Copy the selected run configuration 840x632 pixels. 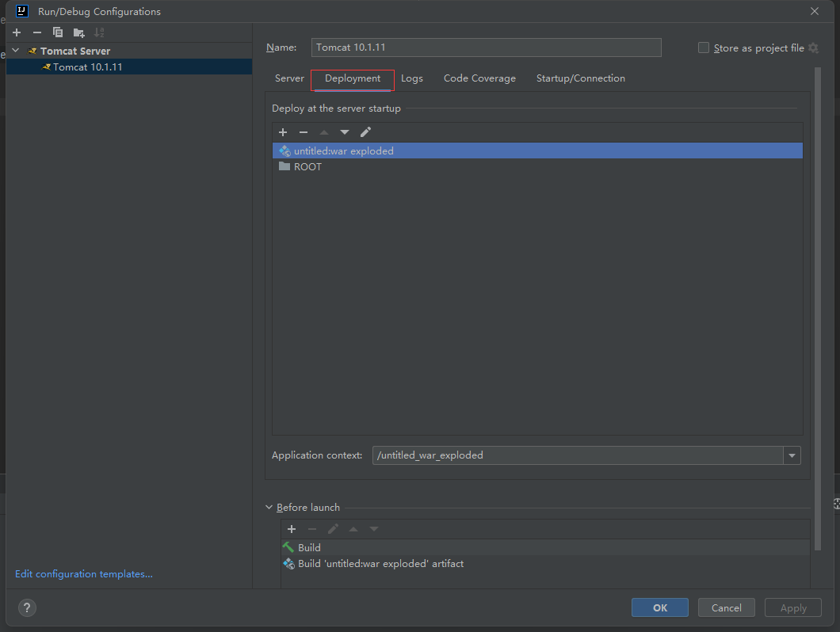point(58,32)
